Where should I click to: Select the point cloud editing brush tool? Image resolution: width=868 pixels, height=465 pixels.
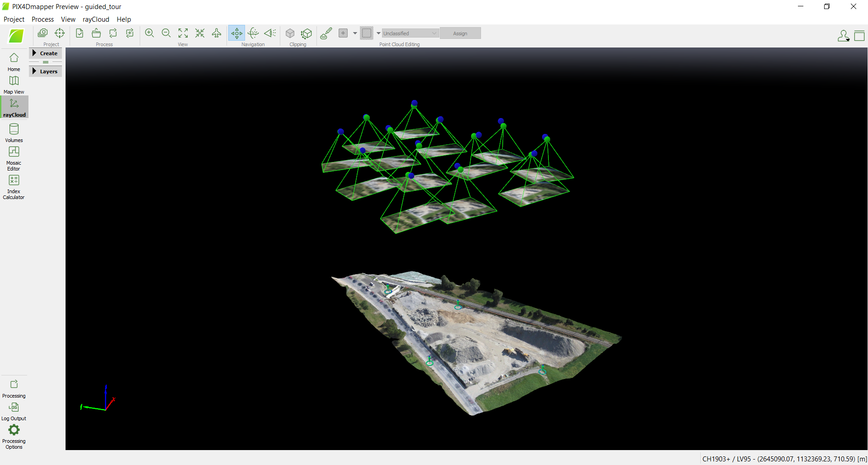325,33
